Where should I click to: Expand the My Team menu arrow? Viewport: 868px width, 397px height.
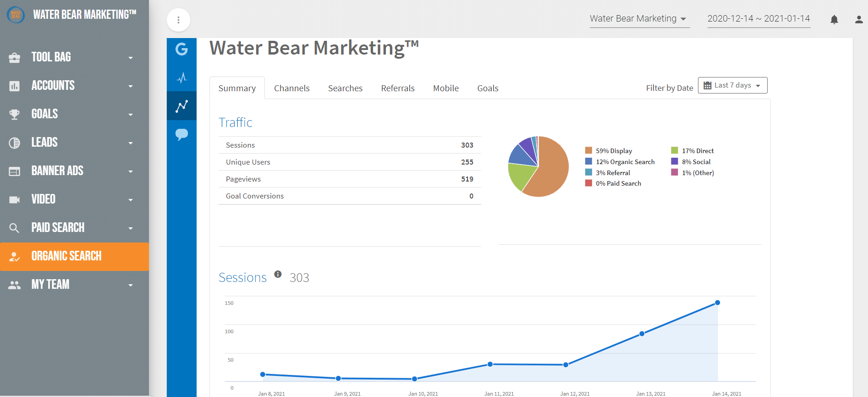click(x=131, y=285)
